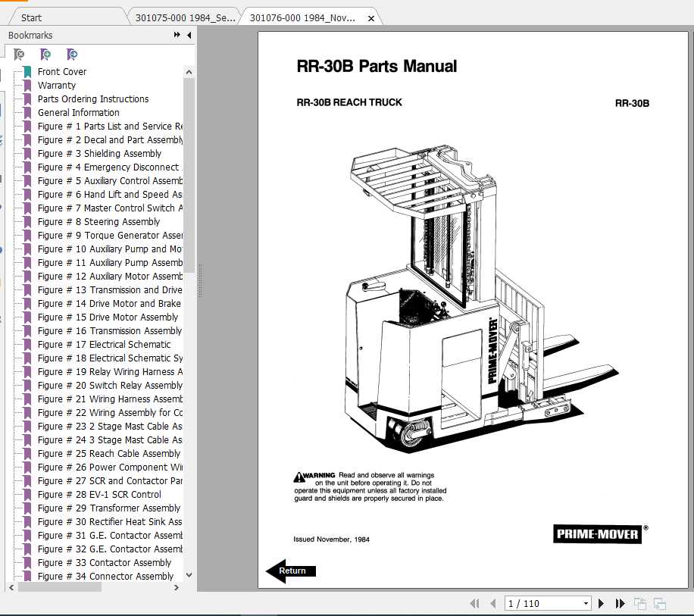Jump to last page of document
The image size is (694, 616).
coord(620,603)
